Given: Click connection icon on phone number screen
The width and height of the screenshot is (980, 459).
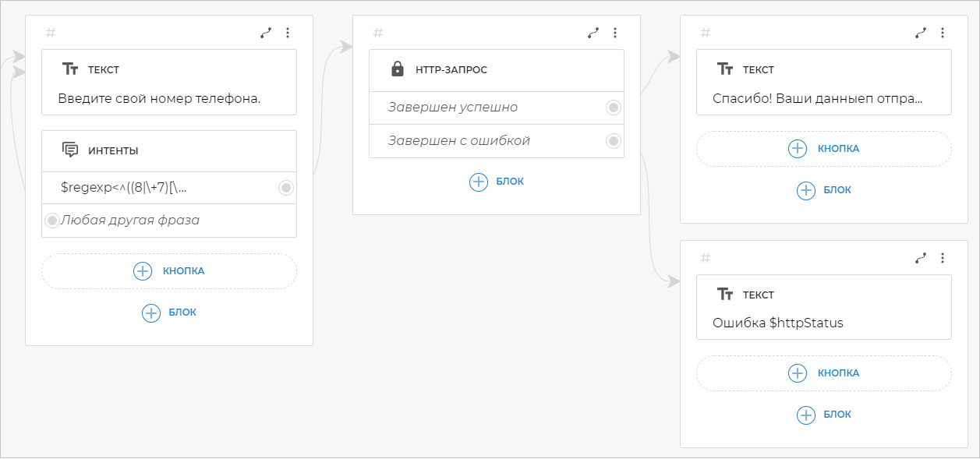Looking at the screenshot, I should click(266, 33).
